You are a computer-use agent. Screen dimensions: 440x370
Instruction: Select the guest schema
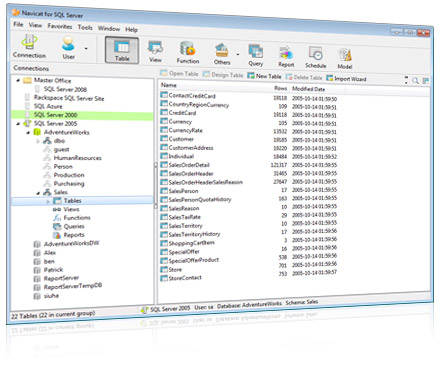point(61,149)
